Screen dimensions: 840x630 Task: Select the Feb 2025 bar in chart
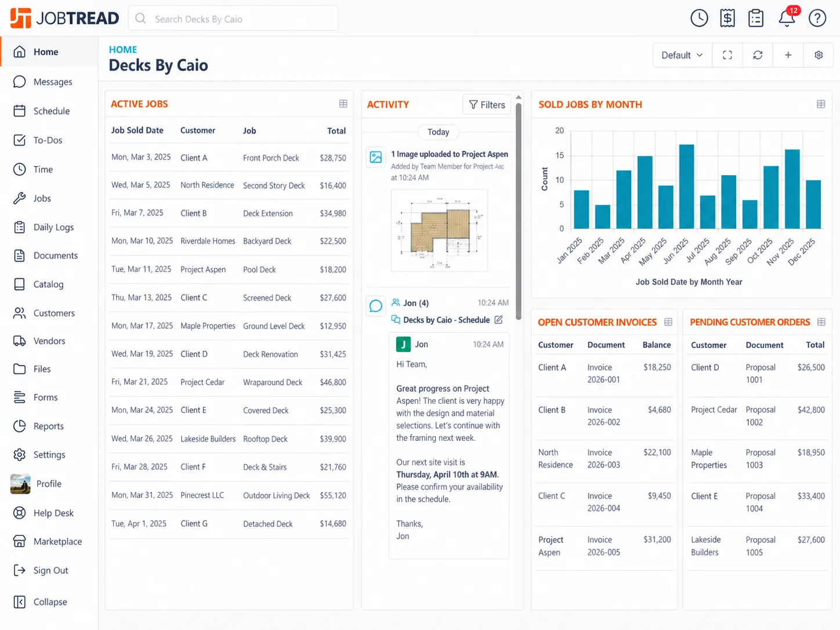pyautogui.click(x=603, y=216)
